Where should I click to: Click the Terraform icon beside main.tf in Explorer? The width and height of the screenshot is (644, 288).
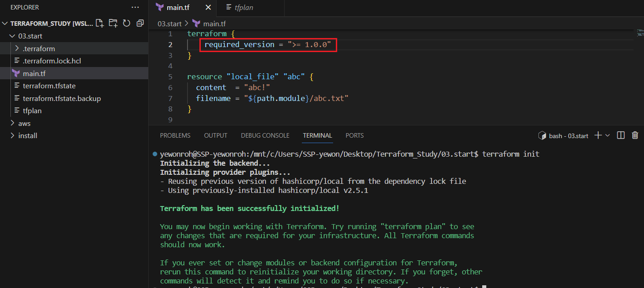[16, 73]
